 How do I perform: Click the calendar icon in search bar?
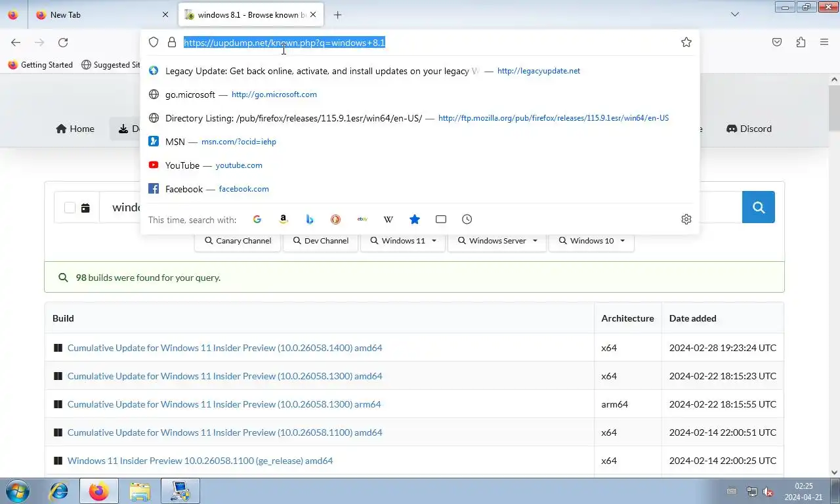tap(85, 208)
